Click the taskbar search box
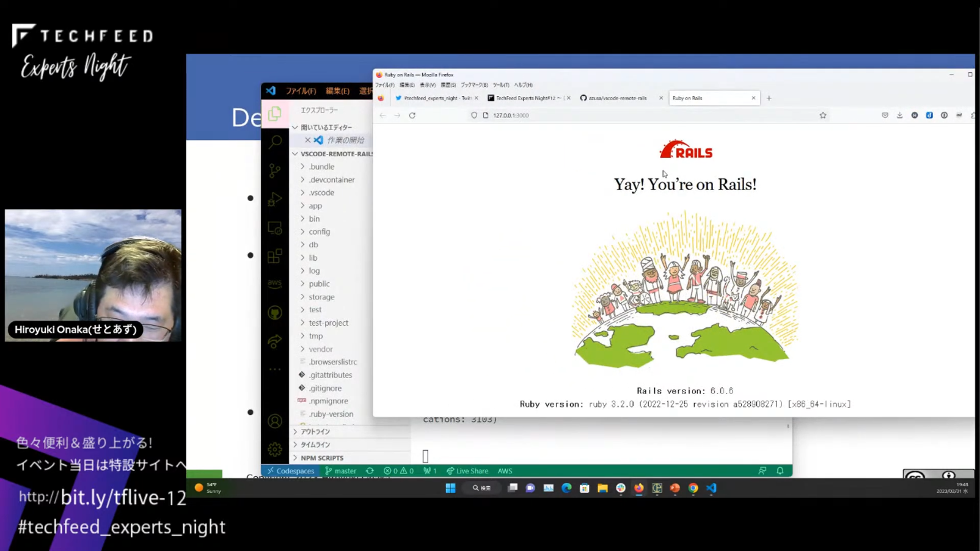 481,488
